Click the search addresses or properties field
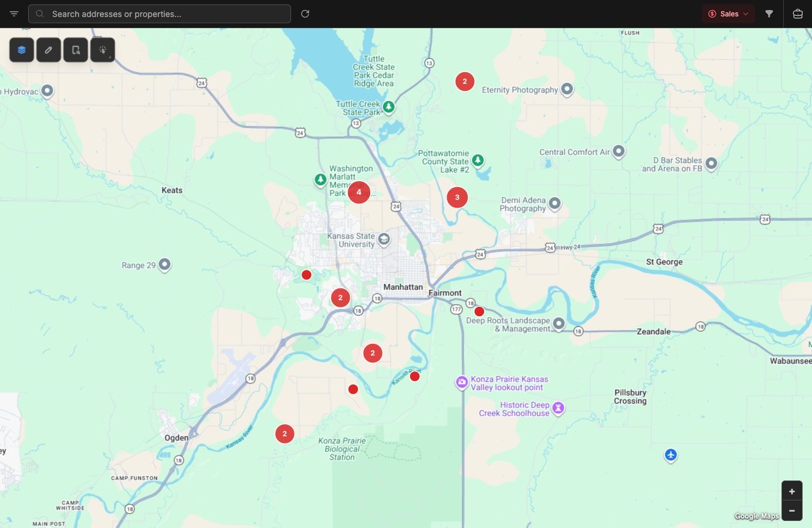812x528 pixels. point(160,14)
